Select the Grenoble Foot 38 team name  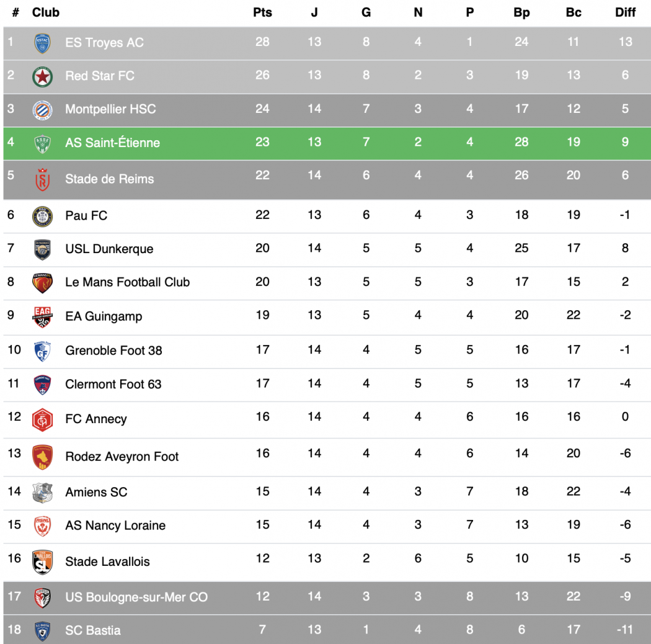click(x=113, y=351)
